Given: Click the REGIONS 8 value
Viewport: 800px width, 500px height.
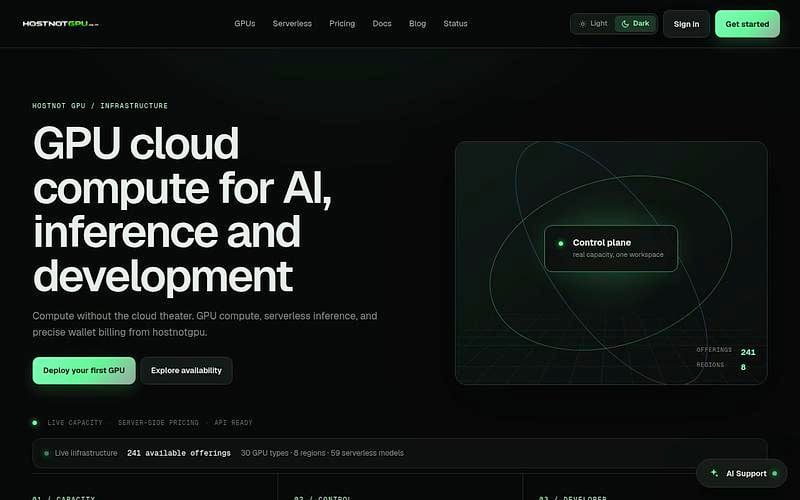Looking at the screenshot, I should 743,367.
